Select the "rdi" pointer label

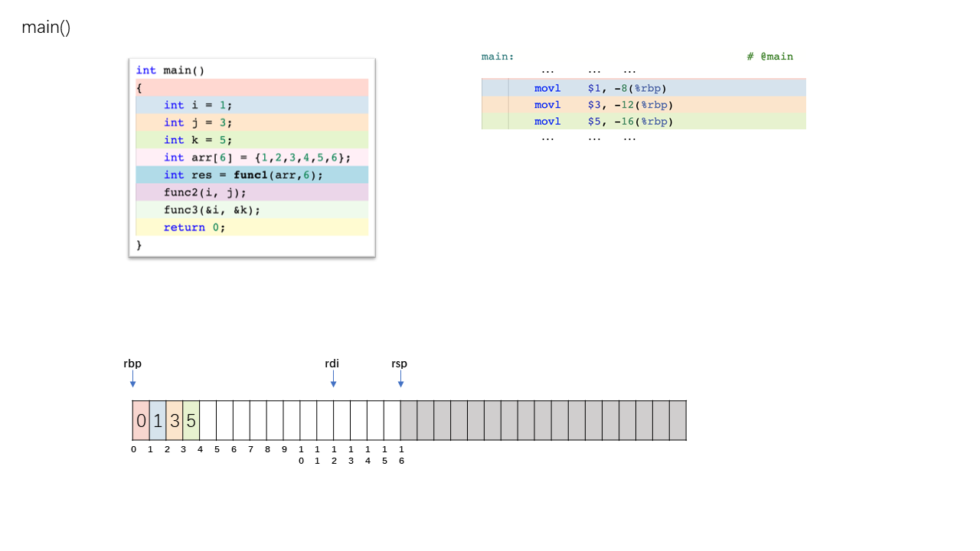[x=332, y=364]
